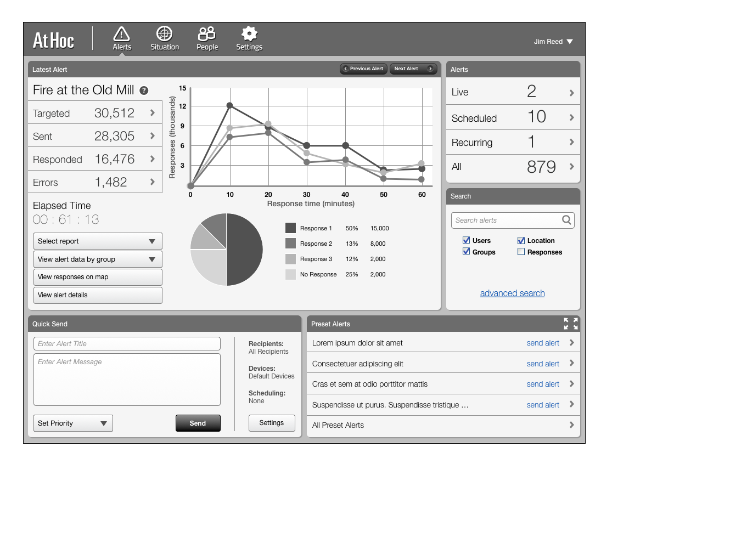Screen dimensions: 747x560
Task: Open the Scheduled alerts row
Action: point(513,118)
